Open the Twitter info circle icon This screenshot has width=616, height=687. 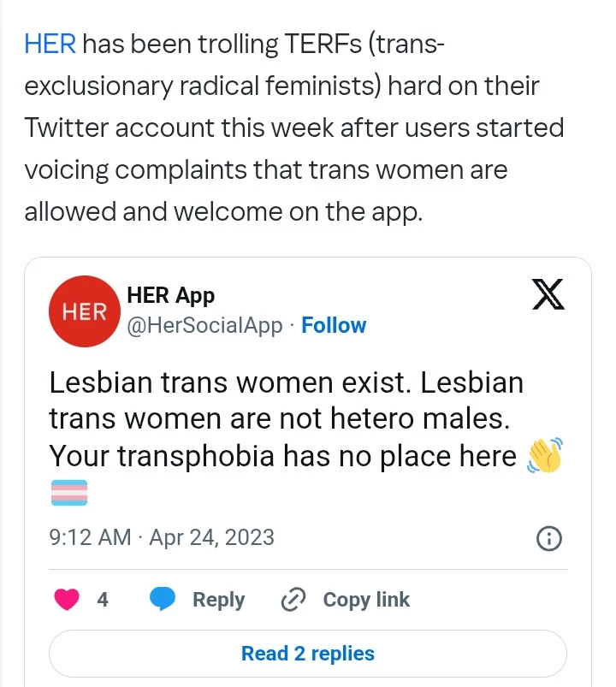pyautogui.click(x=548, y=538)
